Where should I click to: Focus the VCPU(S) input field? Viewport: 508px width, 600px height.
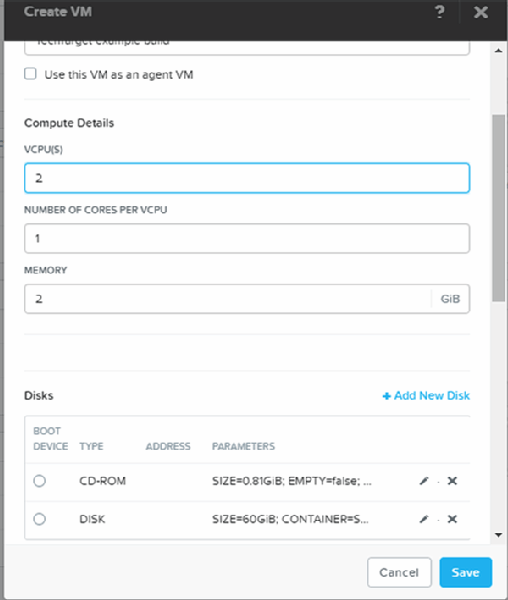247,178
